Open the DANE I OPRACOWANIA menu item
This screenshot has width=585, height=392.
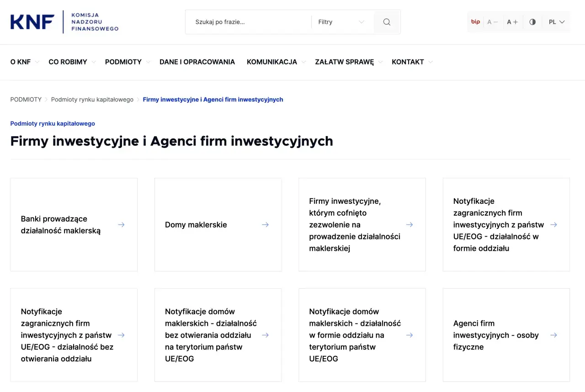(x=197, y=62)
